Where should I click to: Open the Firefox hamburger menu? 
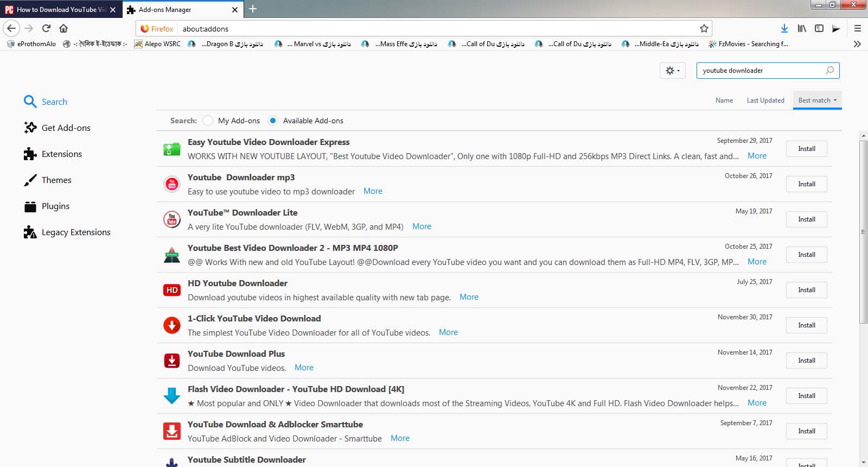pos(857,28)
